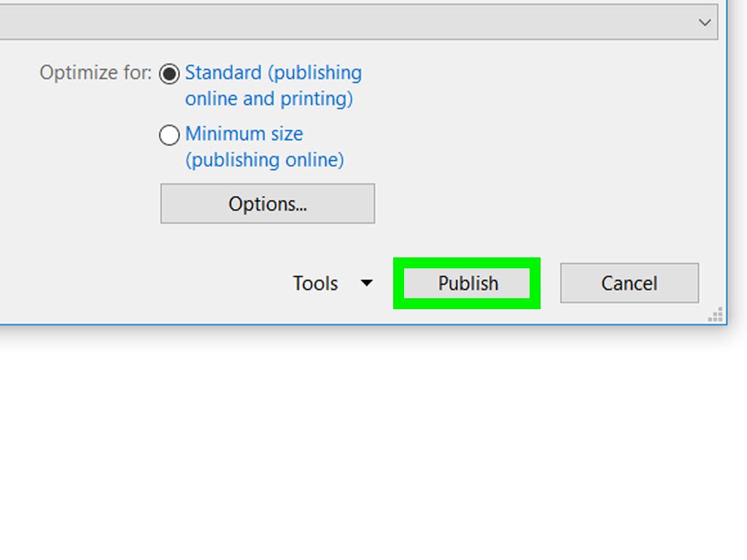Image resolution: width=747 pixels, height=560 pixels.
Task: Confirm publishing with the highlighted Publish button
Action: click(x=468, y=284)
